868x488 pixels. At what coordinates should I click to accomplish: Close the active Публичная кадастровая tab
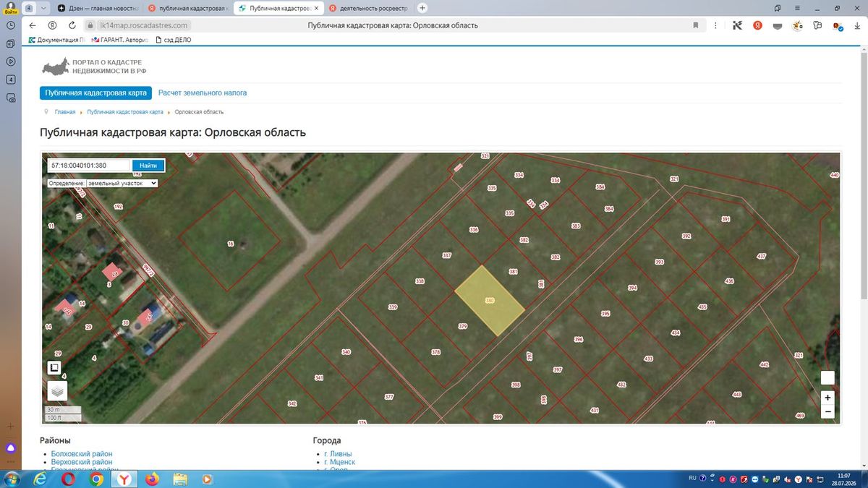[x=316, y=8]
